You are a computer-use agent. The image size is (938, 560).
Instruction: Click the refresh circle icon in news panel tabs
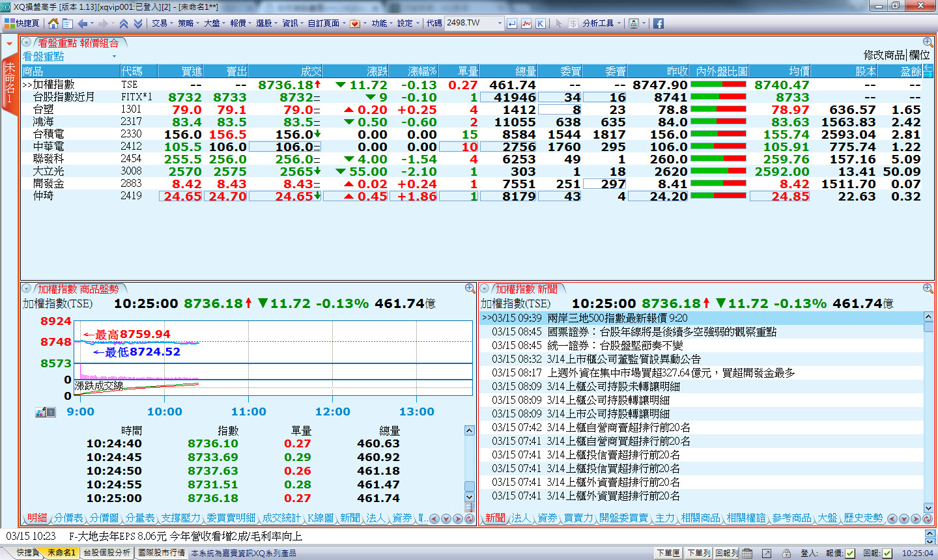[x=926, y=519]
